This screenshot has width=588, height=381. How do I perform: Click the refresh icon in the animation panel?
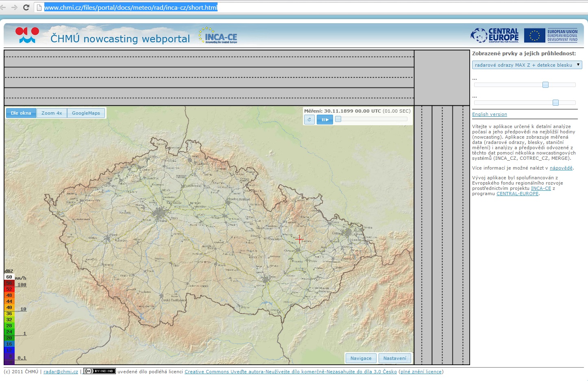309,120
